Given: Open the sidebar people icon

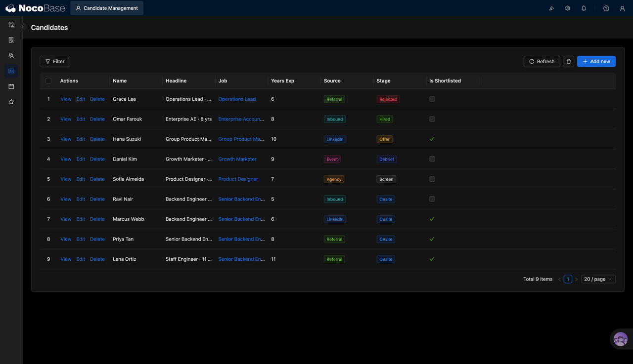Looking at the screenshot, I should (x=11, y=55).
